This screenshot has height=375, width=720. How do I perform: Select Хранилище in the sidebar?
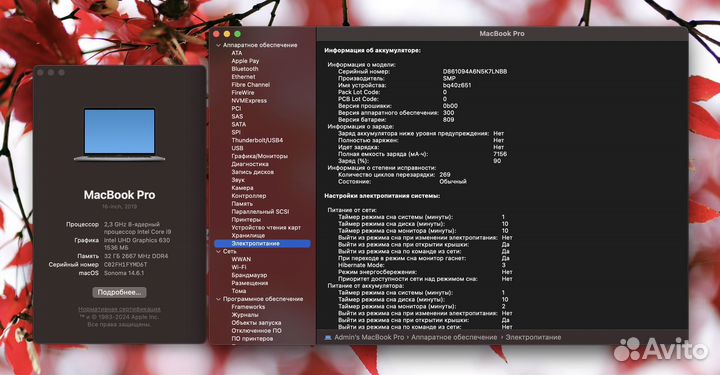point(248,235)
